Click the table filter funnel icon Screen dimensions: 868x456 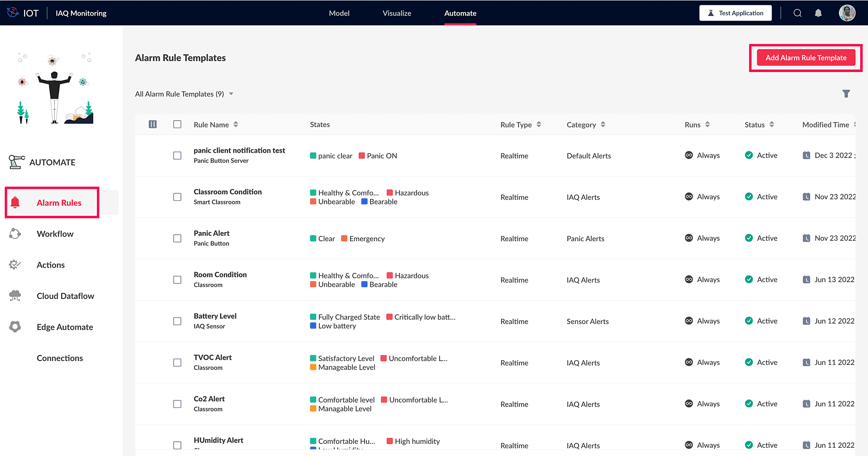point(846,94)
